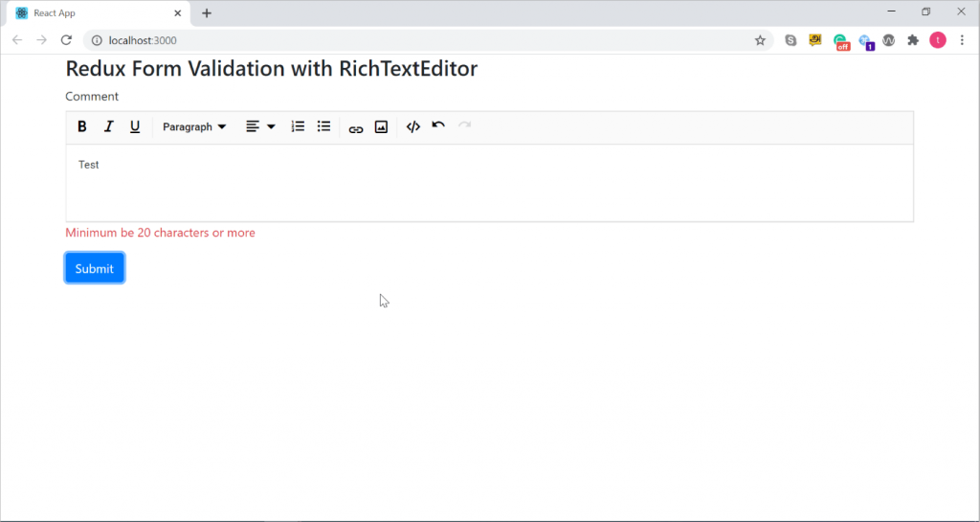Screen dimensions: 980x522
Task: Expand the text alignment dropdown
Action: tap(259, 126)
